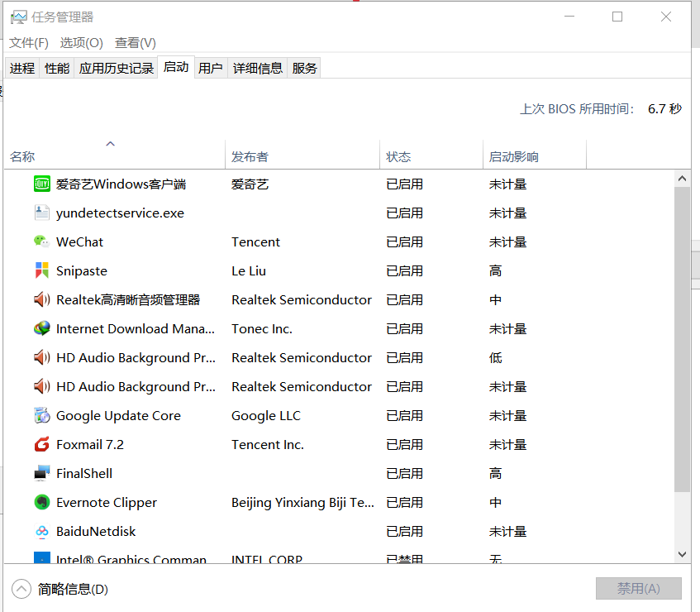This screenshot has height=612, width=700.
Task: Click the WeChat icon
Action: [x=42, y=241]
